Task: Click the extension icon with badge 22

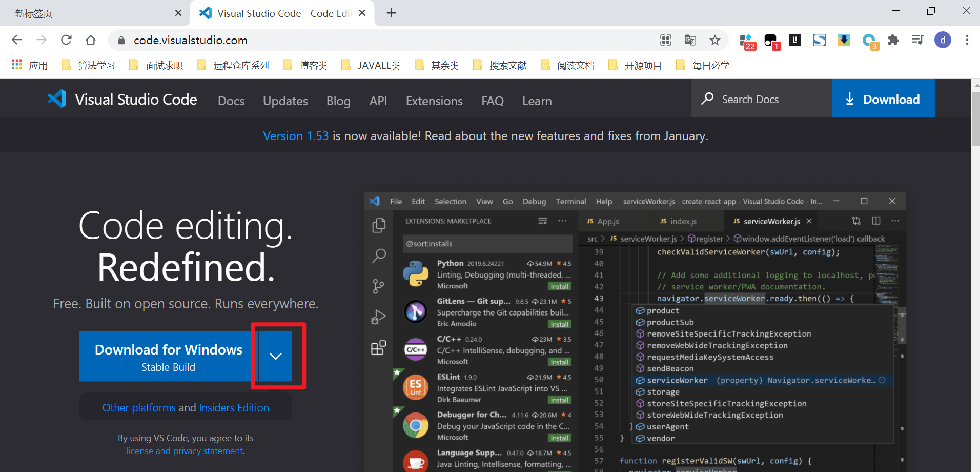Action: pyautogui.click(x=747, y=41)
